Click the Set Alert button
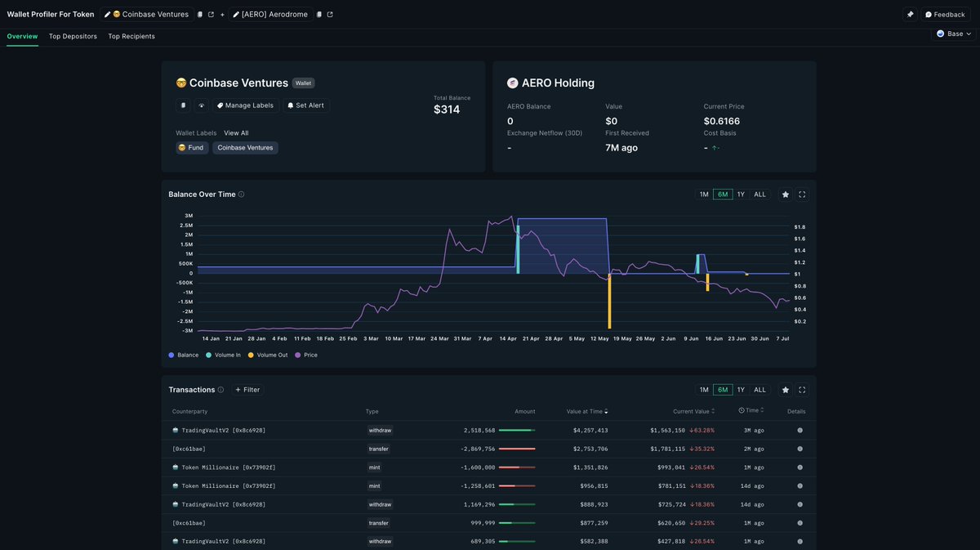980x550 pixels. tap(306, 105)
